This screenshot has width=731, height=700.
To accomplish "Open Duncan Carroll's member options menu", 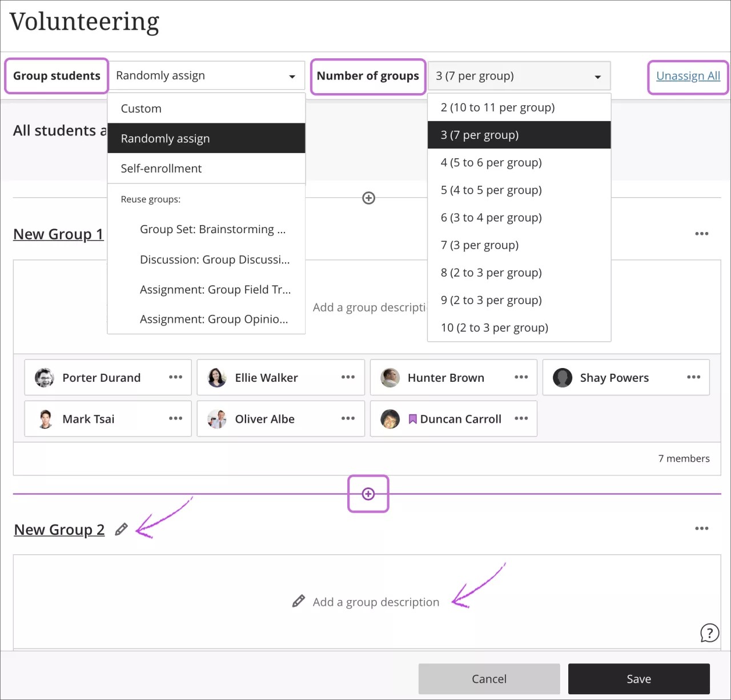I will (x=521, y=418).
